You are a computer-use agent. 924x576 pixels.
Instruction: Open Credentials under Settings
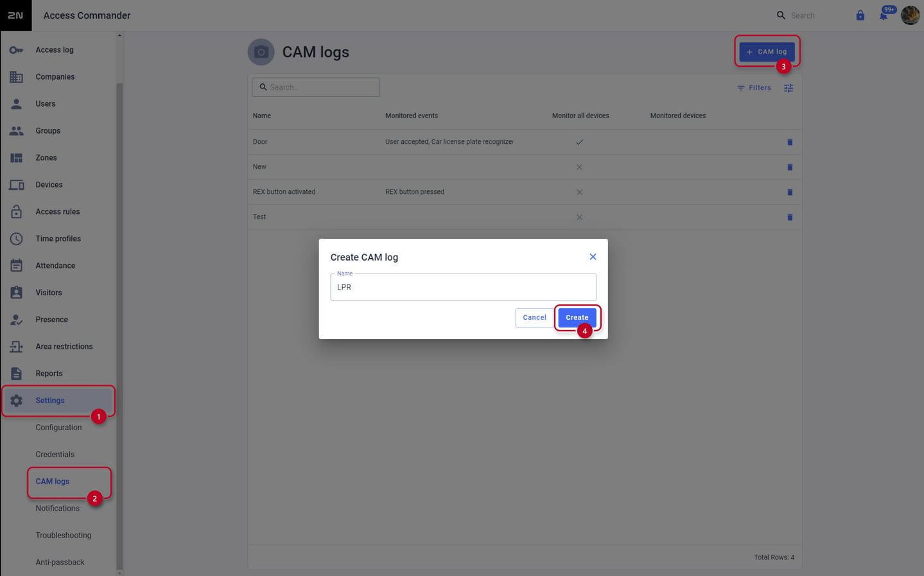pos(55,454)
